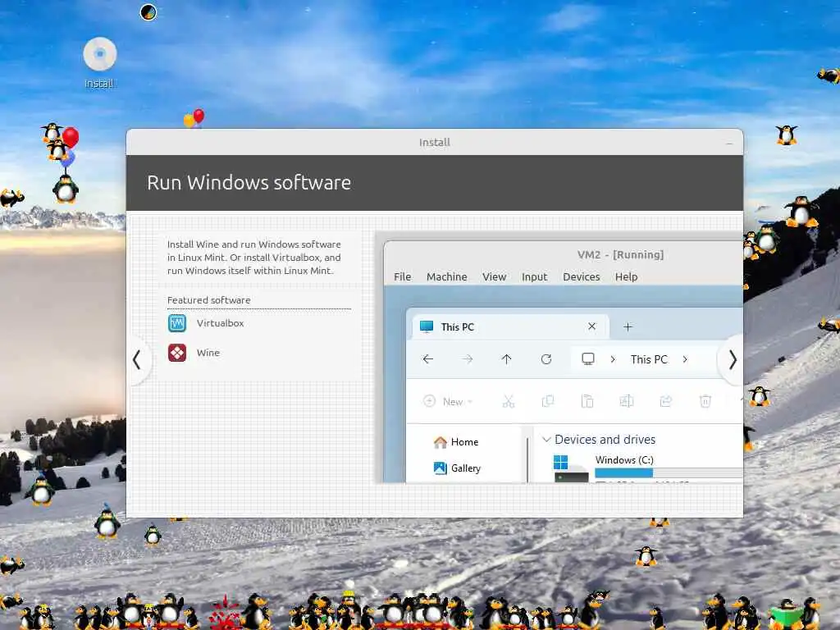Image resolution: width=840 pixels, height=630 pixels.
Task: Select the This PC tab in File Explorer
Action: (x=510, y=326)
